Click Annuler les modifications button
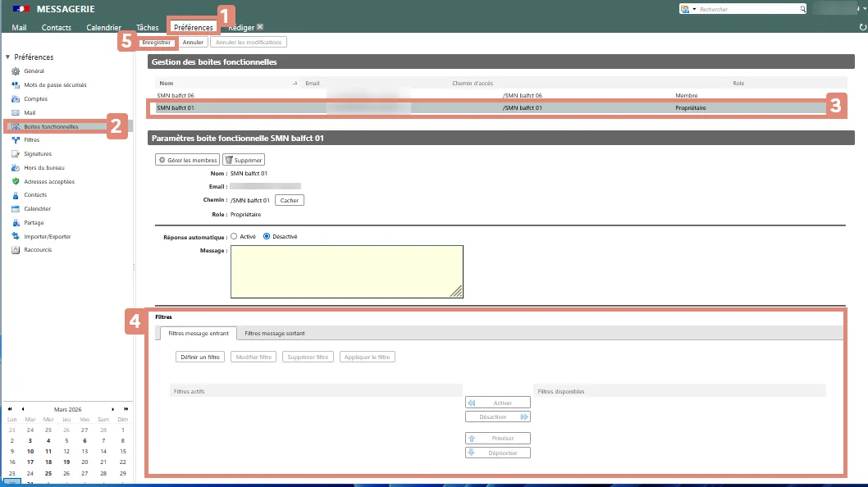 coord(249,42)
